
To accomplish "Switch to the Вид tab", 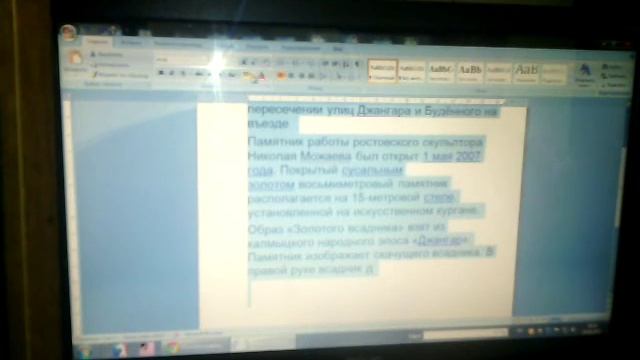I will point(338,49).
